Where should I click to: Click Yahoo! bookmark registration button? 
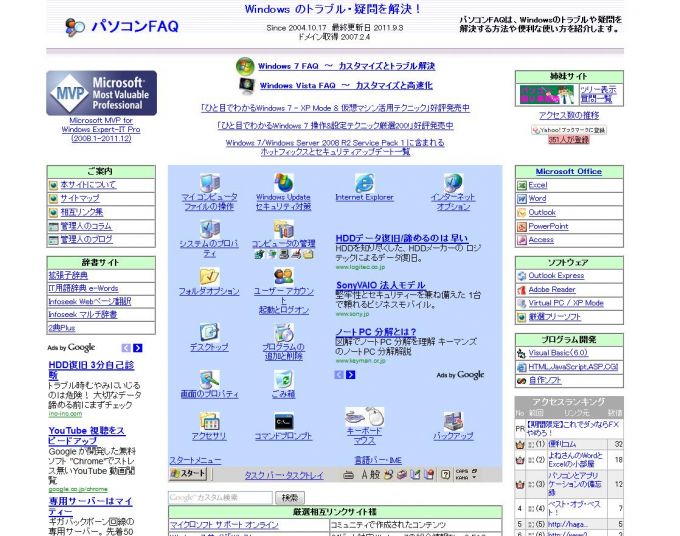569,130
